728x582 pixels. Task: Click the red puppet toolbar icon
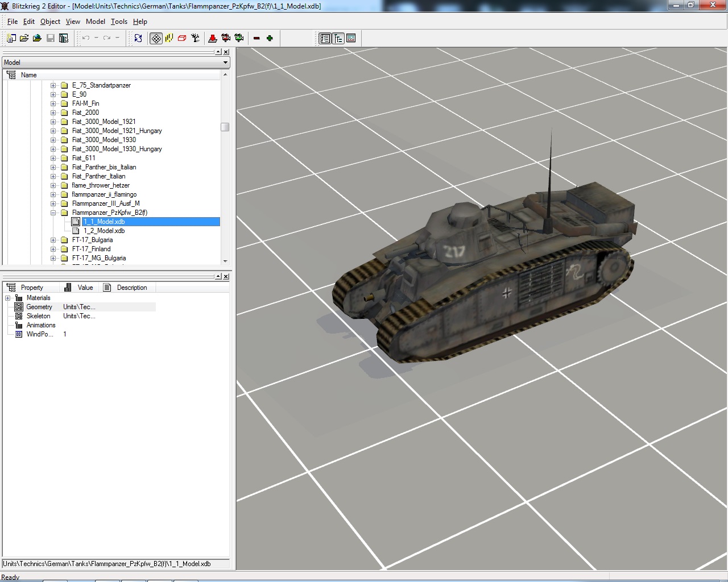tap(226, 38)
